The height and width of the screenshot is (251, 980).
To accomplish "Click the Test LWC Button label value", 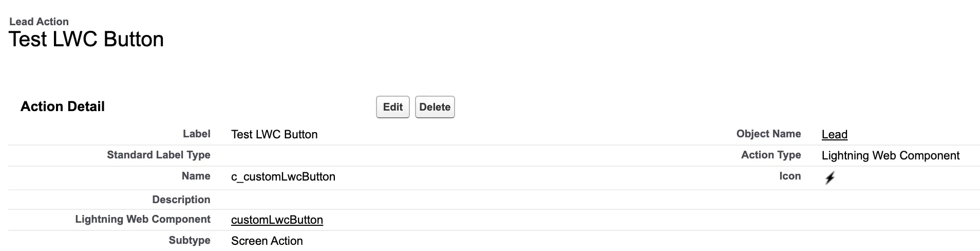I will pyautogui.click(x=274, y=135).
